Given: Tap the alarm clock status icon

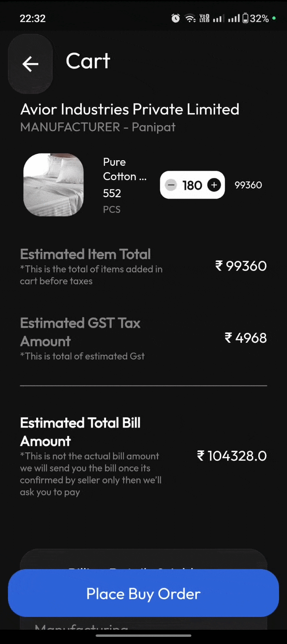Looking at the screenshot, I should tap(175, 18).
